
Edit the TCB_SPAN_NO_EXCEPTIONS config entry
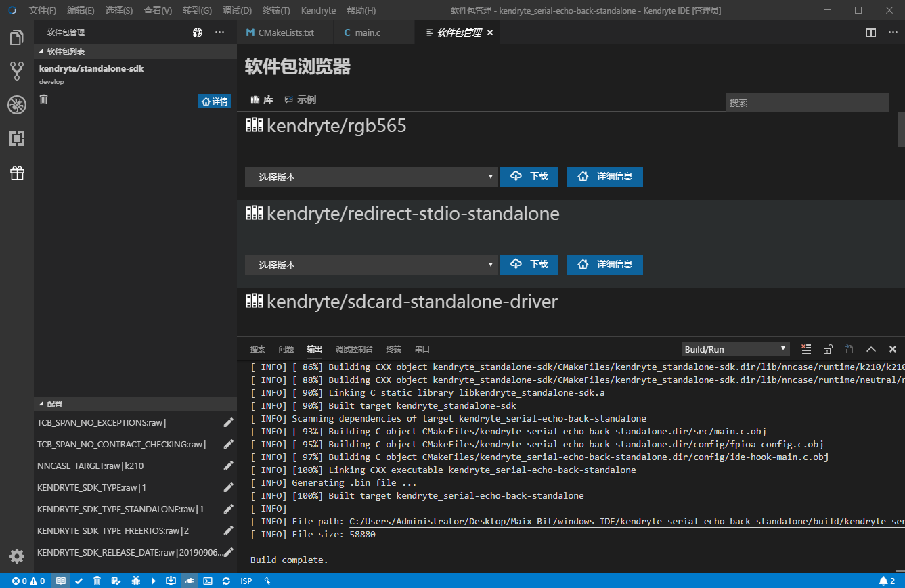pos(228,422)
